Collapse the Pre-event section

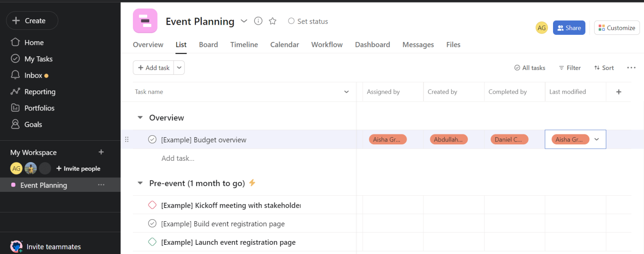pos(140,183)
